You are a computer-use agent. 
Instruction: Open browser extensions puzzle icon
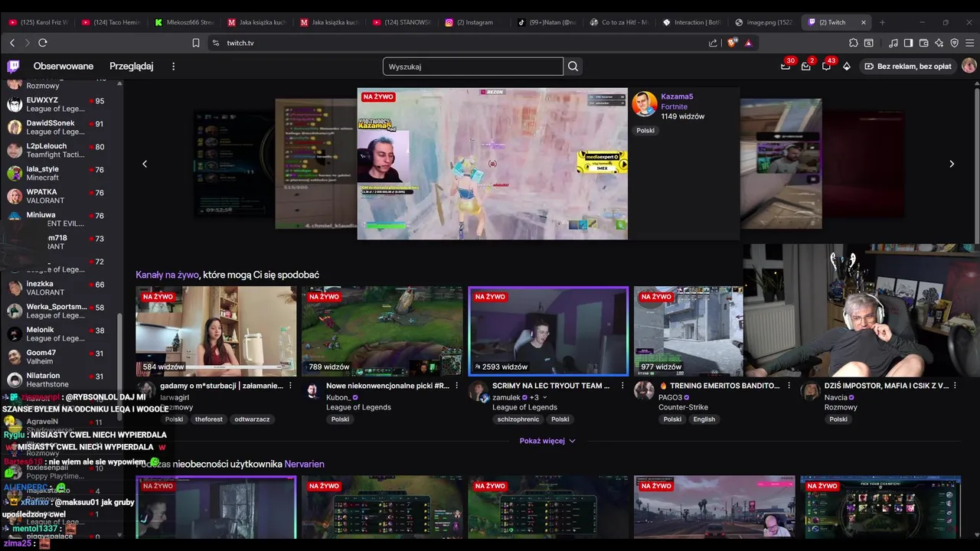854,43
